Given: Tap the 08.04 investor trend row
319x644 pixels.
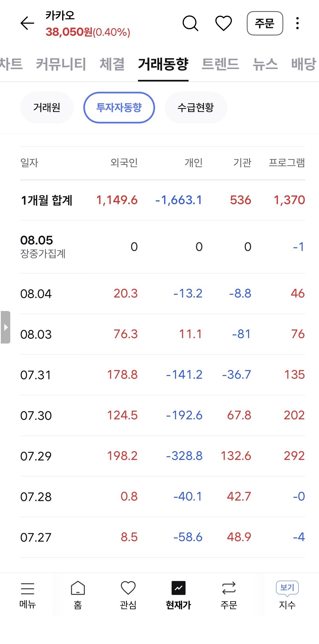Looking at the screenshot, I should tap(163, 294).
